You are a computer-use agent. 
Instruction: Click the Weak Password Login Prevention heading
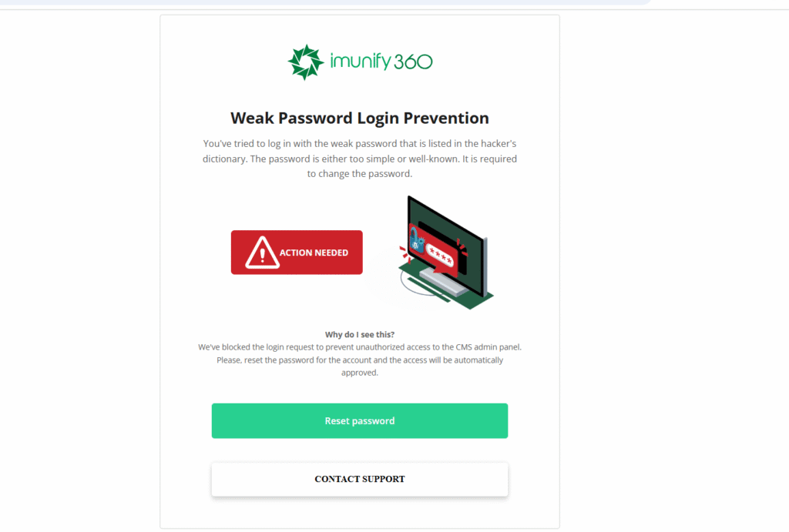[359, 118]
